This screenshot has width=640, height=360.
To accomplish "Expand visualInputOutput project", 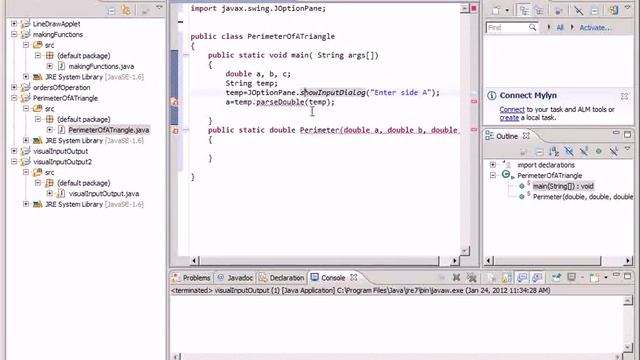I will coord(14,151).
